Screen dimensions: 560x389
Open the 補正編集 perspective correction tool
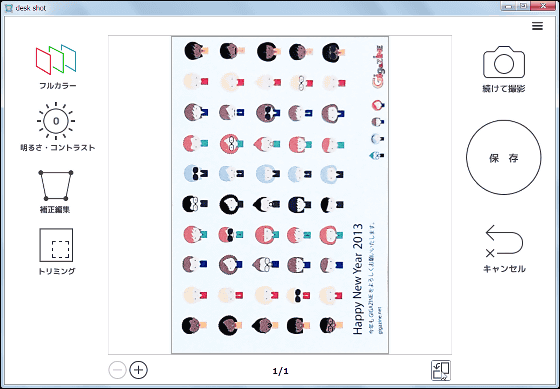[56, 185]
